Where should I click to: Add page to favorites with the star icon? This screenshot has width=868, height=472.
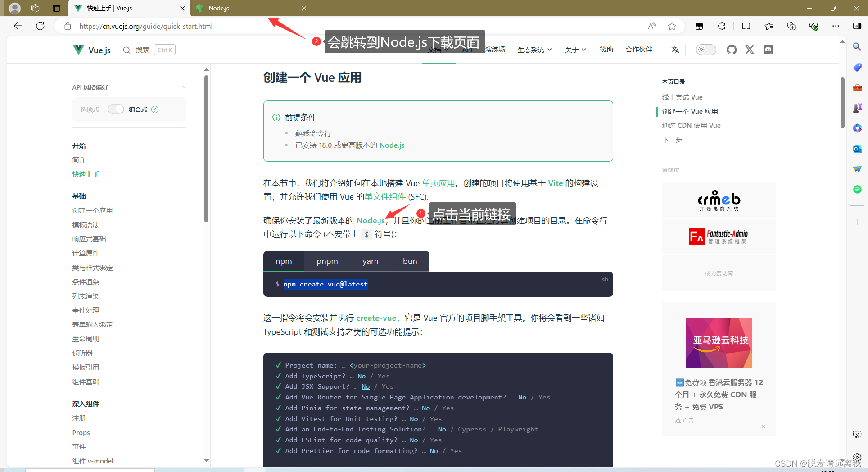click(672, 26)
